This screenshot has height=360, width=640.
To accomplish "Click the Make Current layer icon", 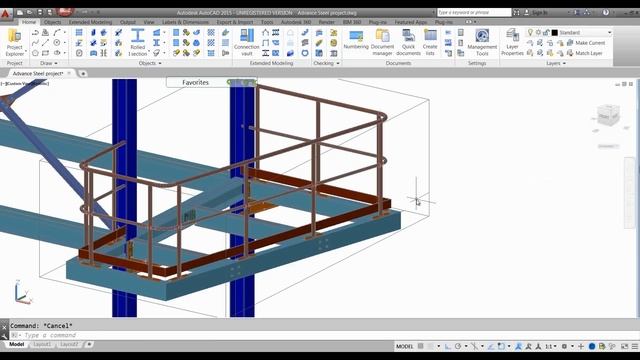I will pos(570,42).
